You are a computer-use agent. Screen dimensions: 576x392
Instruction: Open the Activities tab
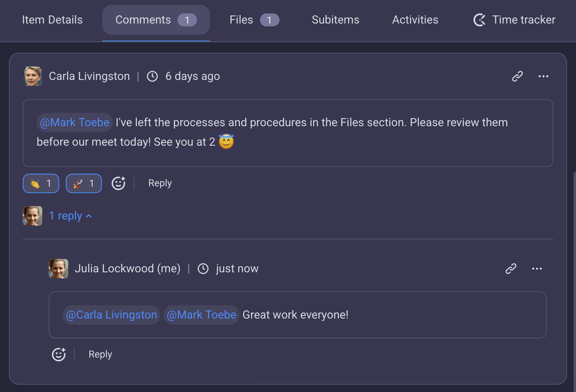click(x=415, y=20)
